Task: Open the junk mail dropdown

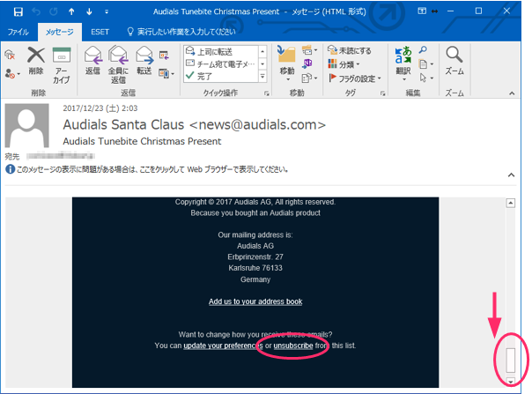Action: point(12,74)
